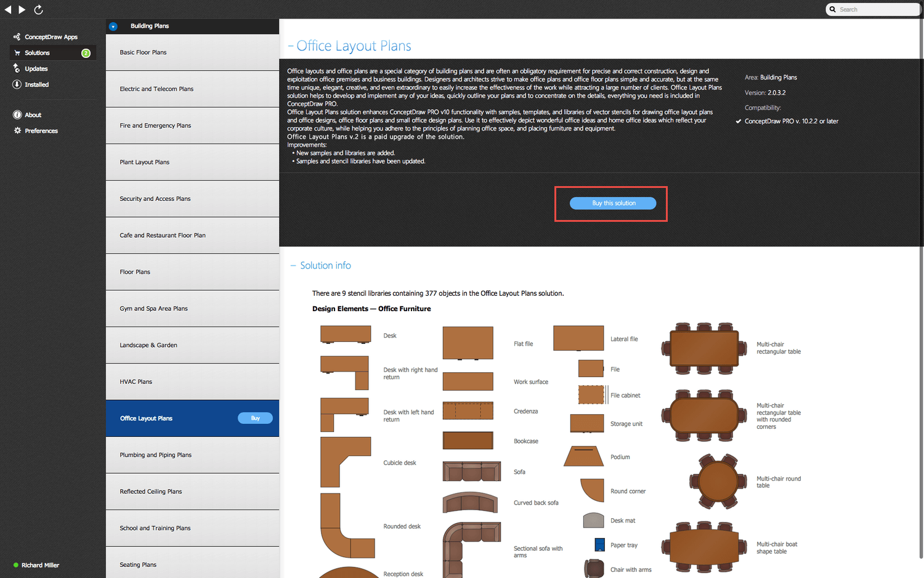
Task: Click the Desk furniture thumbnail
Action: click(x=346, y=335)
